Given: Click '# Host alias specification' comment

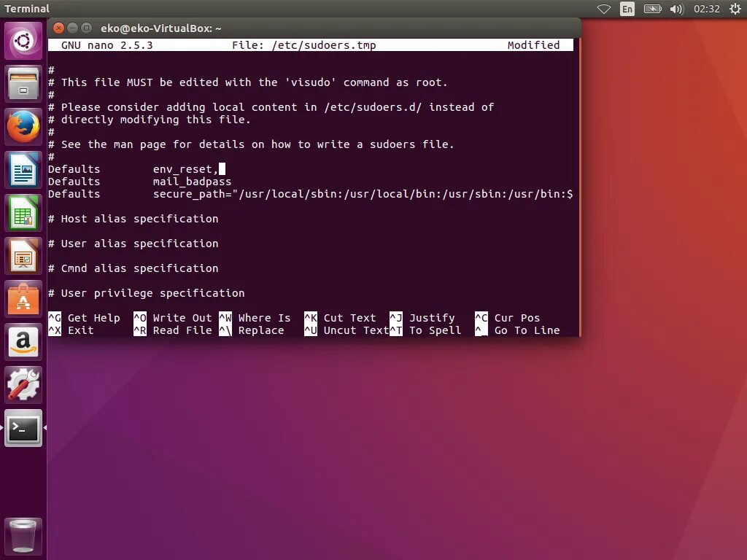Looking at the screenshot, I should point(133,219).
